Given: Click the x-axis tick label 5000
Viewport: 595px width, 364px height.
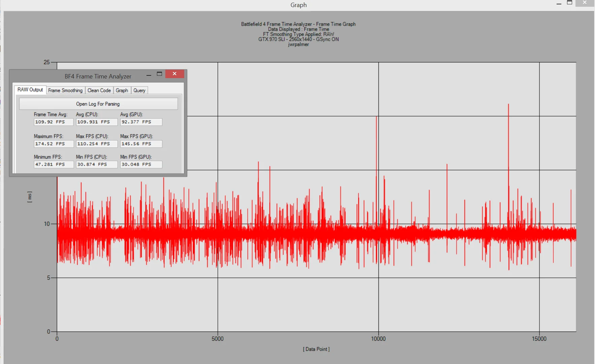Looking at the screenshot, I should (x=218, y=339).
